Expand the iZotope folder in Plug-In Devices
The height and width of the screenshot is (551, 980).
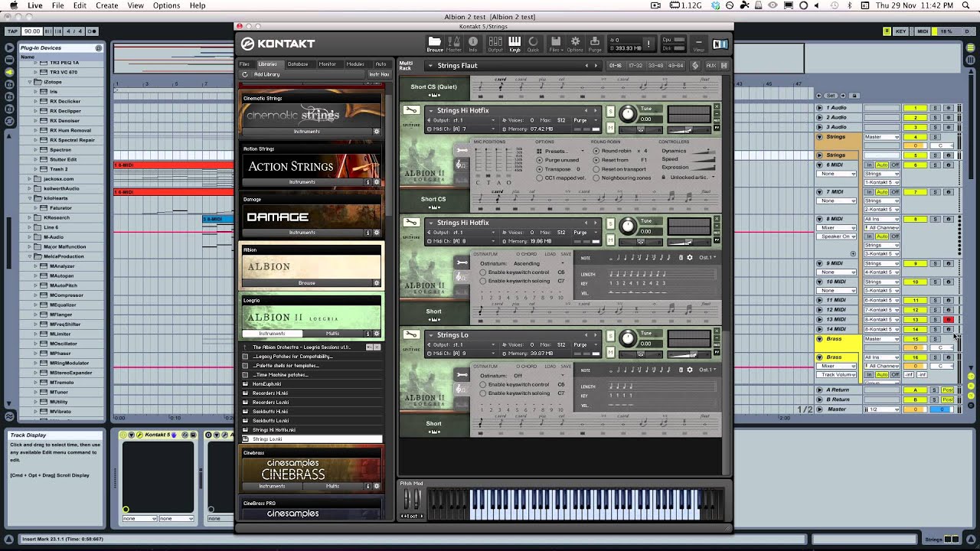coord(29,82)
